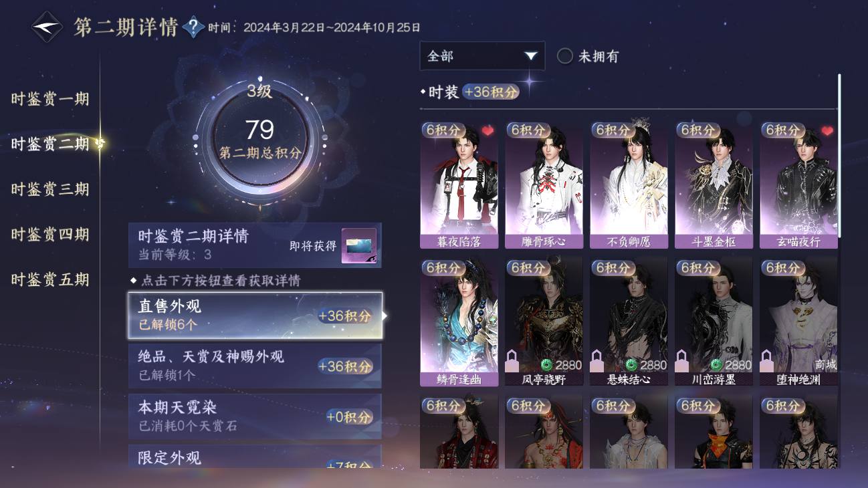Open 本期天霓染 points row

pos(255,416)
